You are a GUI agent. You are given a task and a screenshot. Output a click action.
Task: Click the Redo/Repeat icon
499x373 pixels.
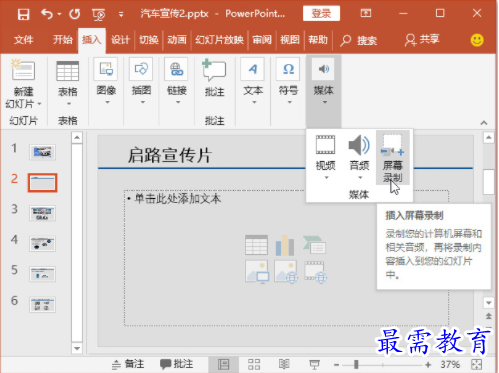pos(75,14)
